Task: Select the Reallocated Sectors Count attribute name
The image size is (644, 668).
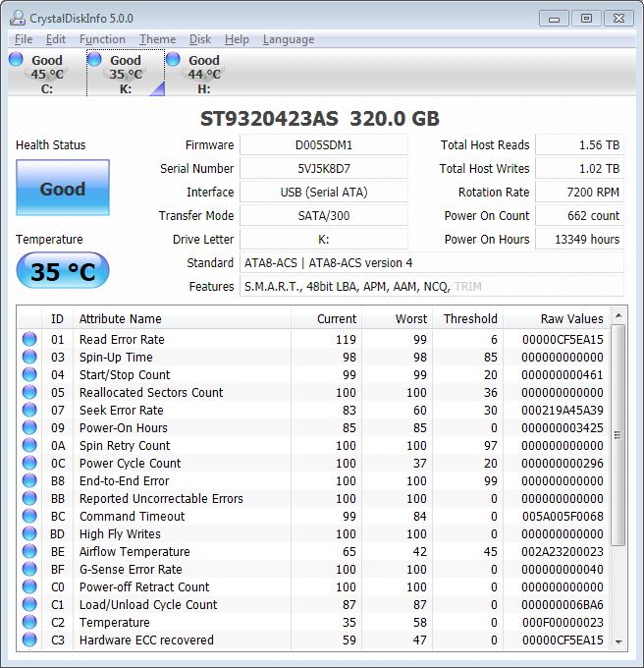Action: 151,392
